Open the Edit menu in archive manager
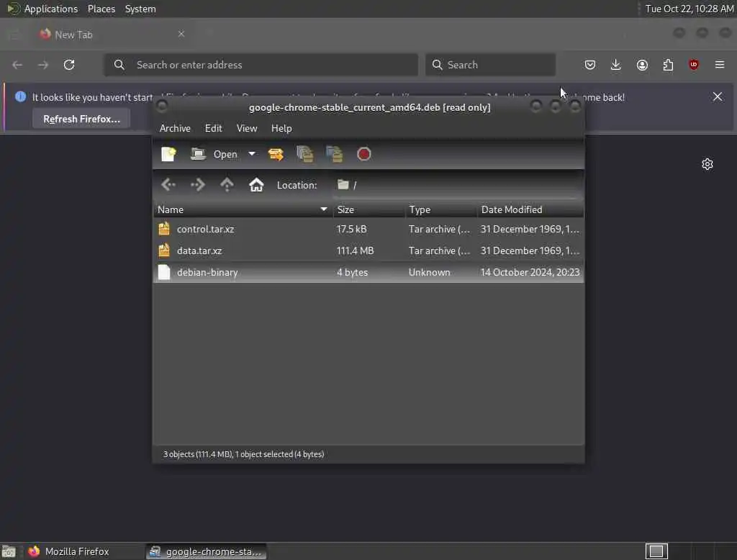Screen dimensions: 737x560 [x=213, y=128]
